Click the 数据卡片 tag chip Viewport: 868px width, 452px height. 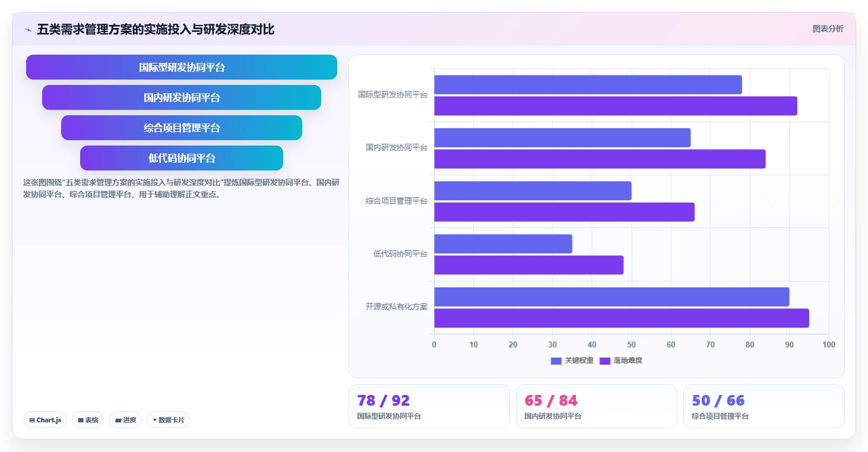tap(169, 420)
